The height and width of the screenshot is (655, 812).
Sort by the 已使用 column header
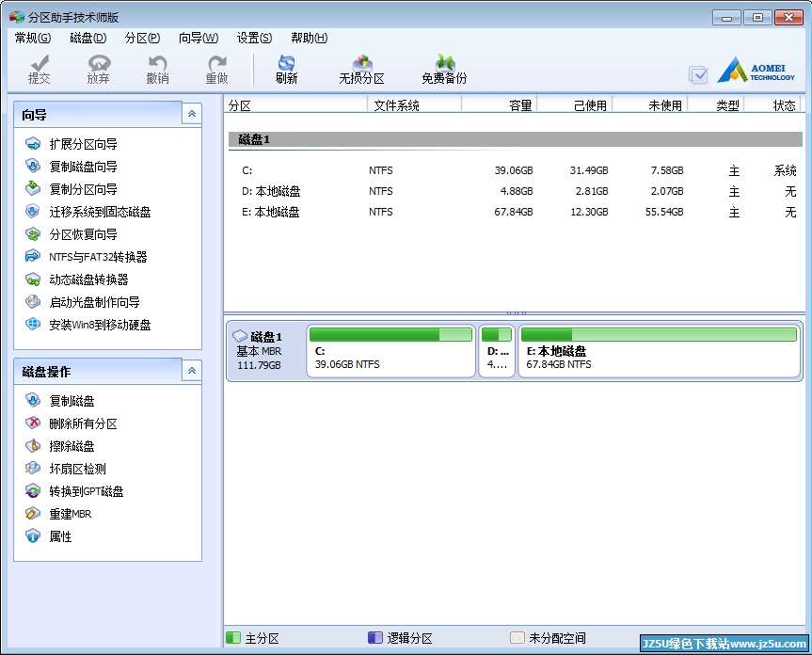[575, 105]
